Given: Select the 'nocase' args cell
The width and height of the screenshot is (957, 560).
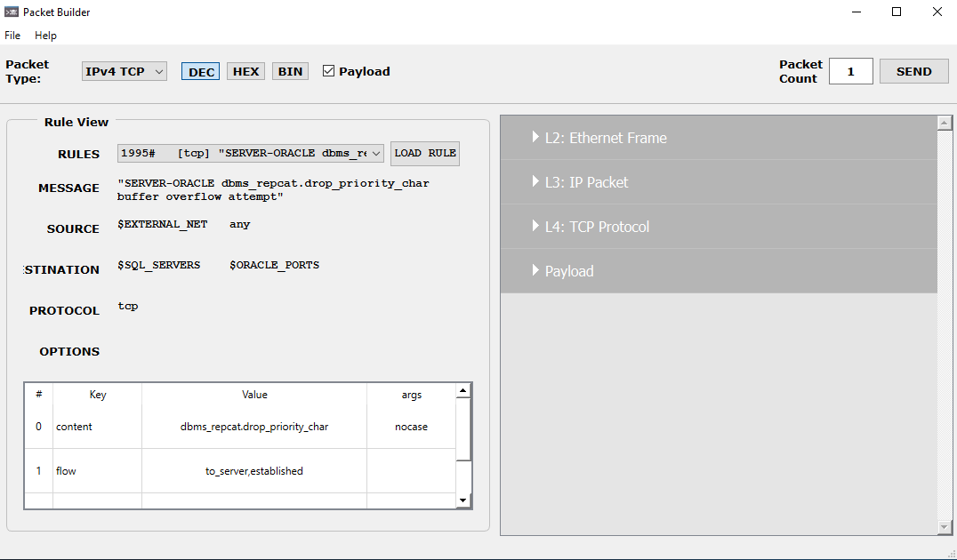Looking at the screenshot, I should tap(412, 427).
